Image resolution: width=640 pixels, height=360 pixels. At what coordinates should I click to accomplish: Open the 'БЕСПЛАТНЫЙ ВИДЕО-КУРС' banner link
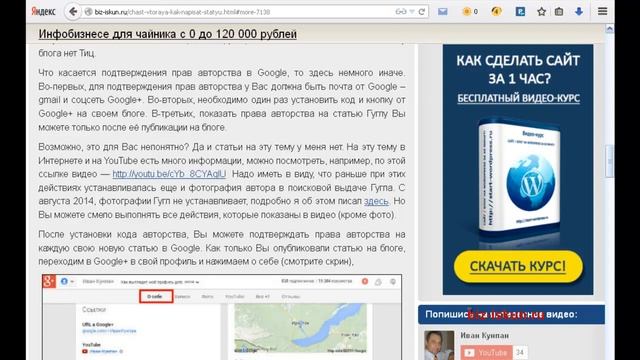518,98
